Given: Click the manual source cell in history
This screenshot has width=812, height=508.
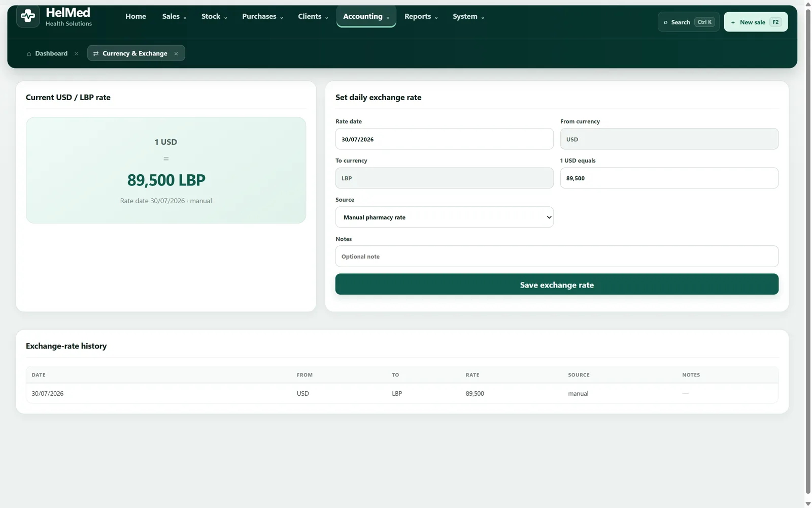Looking at the screenshot, I should coord(578,394).
